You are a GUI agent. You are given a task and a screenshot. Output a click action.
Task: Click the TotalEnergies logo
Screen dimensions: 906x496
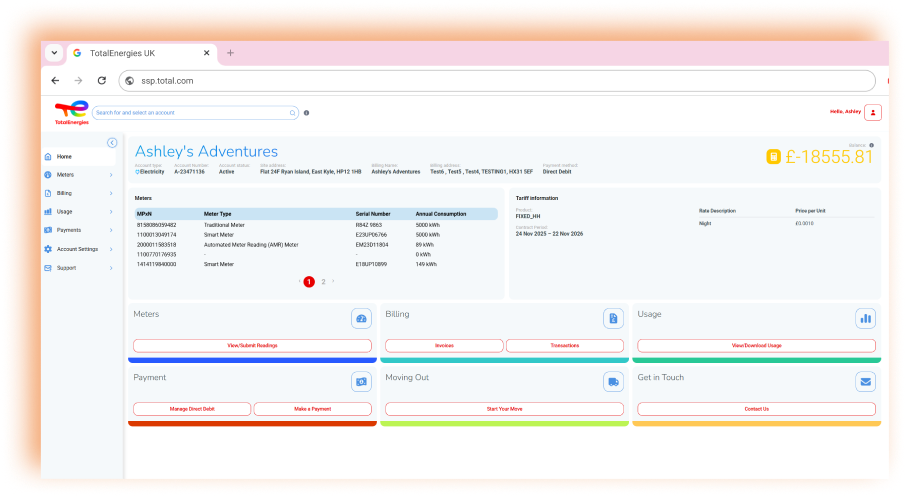tap(72, 112)
